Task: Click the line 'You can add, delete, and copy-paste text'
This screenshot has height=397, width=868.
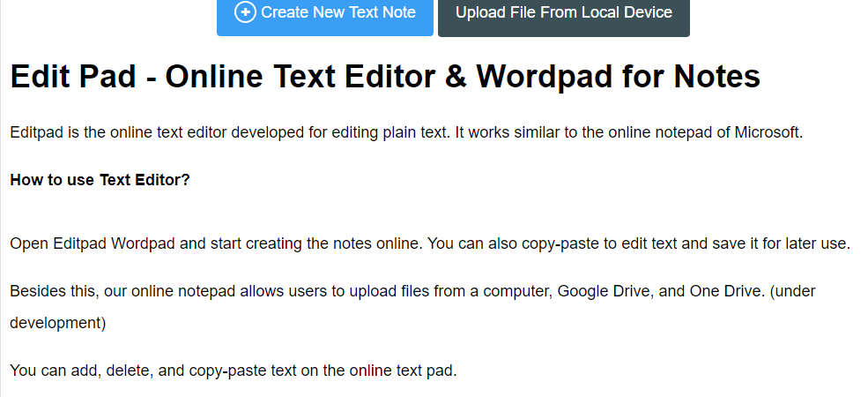Action: [234, 371]
